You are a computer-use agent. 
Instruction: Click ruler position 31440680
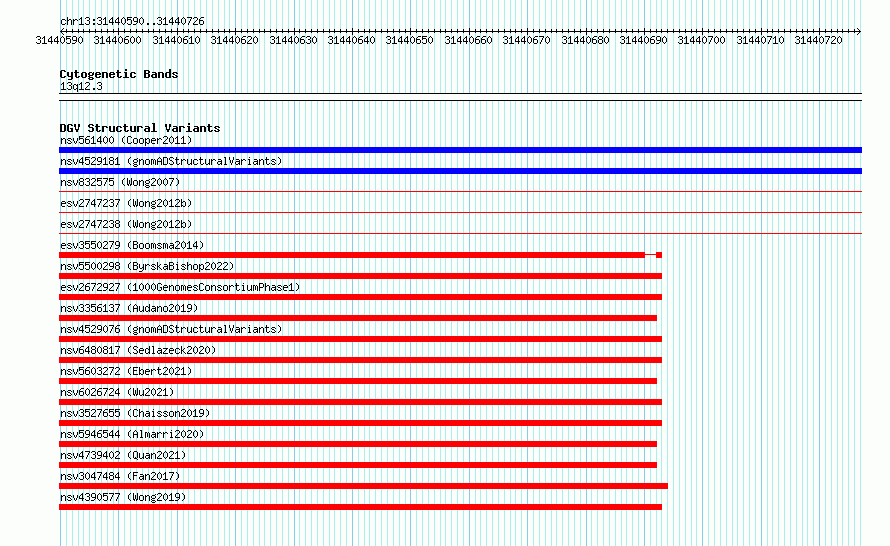coord(585,40)
